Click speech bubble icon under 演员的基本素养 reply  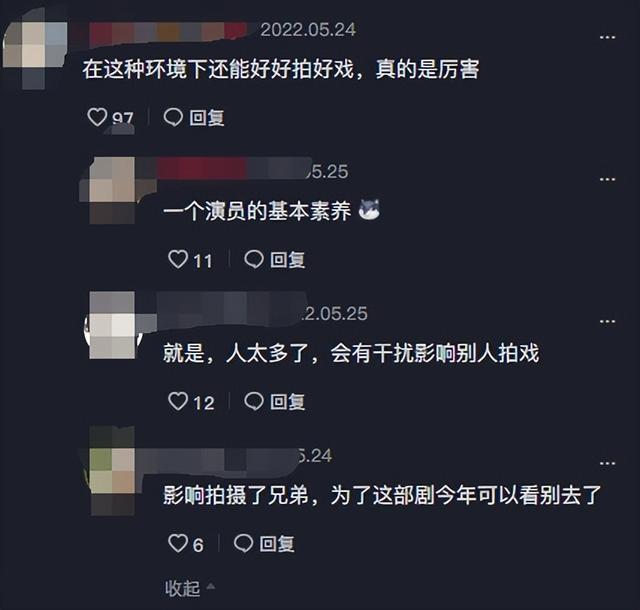[254, 259]
